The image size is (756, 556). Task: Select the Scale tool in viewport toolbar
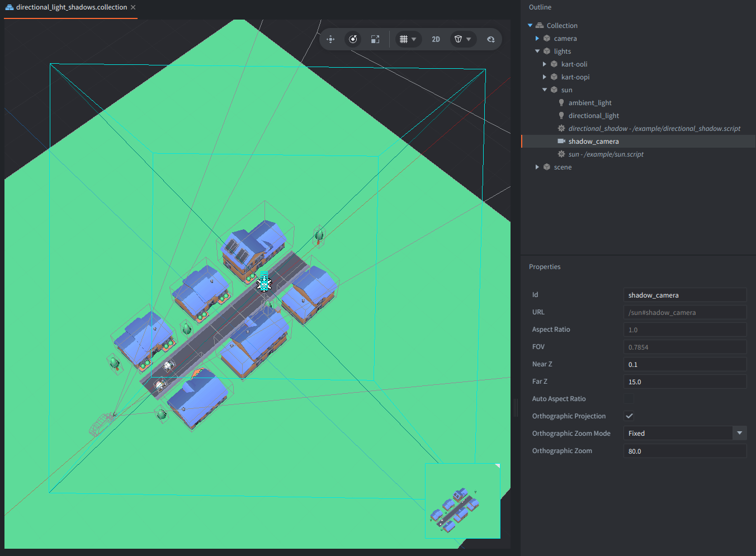pyautogui.click(x=375, y=39)
